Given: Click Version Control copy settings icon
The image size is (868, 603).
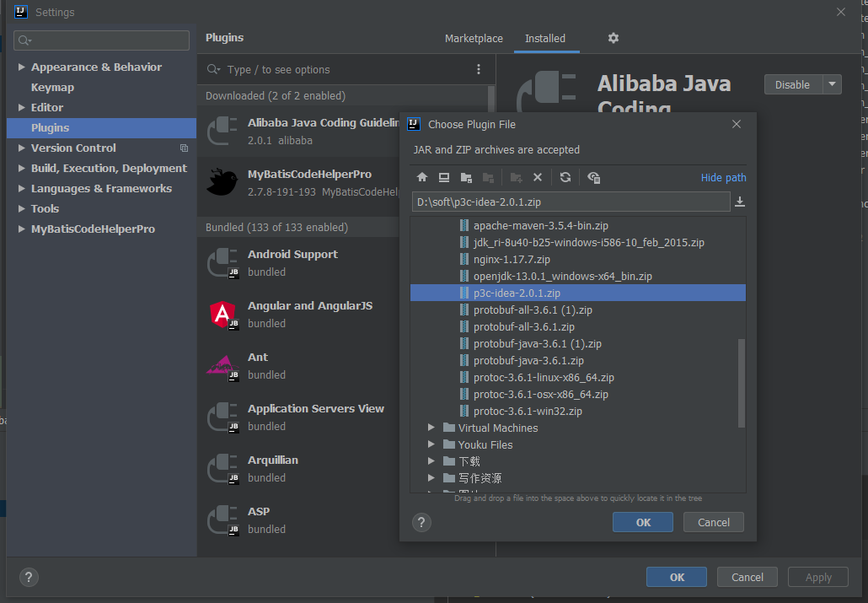Looking at the screenshot, I should (184, 148).
